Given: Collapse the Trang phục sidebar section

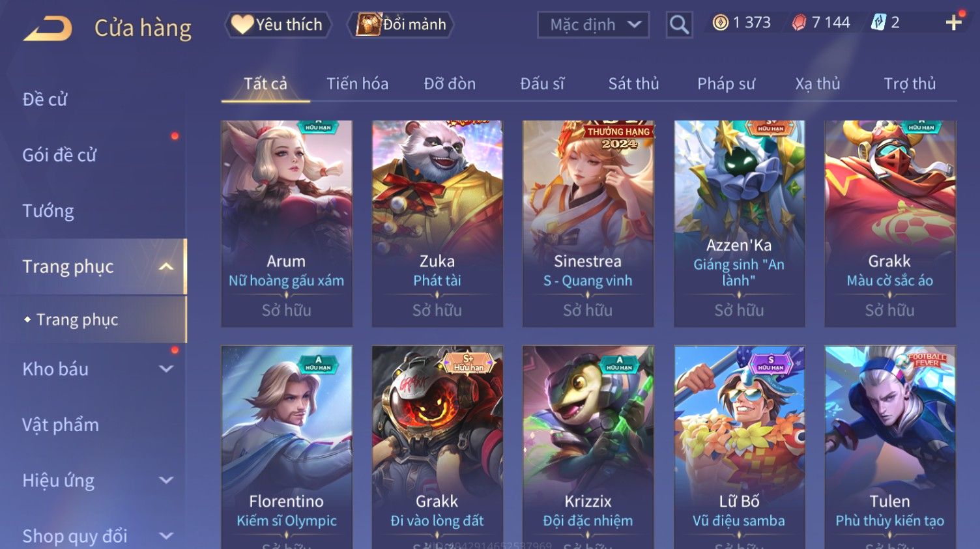Looking at the screenshot, I should [166, 266].
